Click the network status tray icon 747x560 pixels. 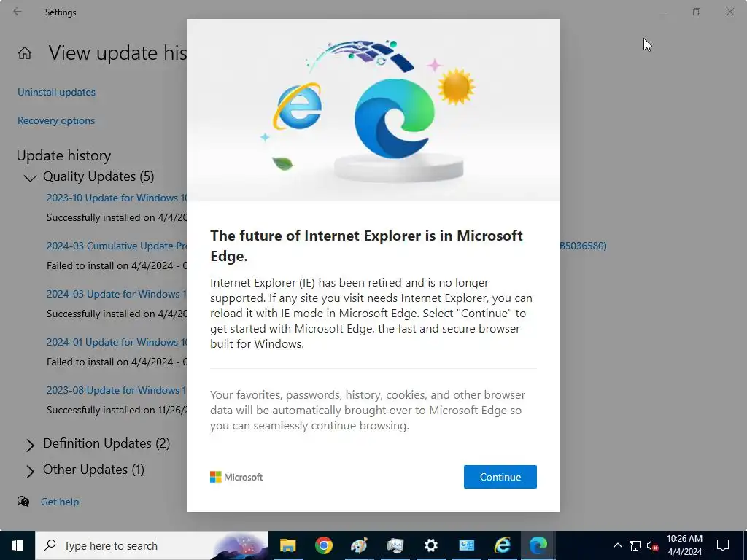(x=635, y=545)
